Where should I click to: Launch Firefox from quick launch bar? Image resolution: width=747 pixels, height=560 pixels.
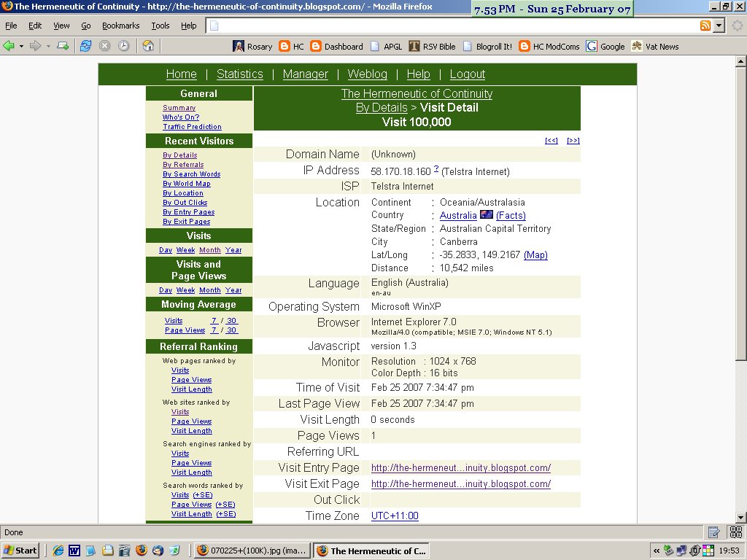141,551
